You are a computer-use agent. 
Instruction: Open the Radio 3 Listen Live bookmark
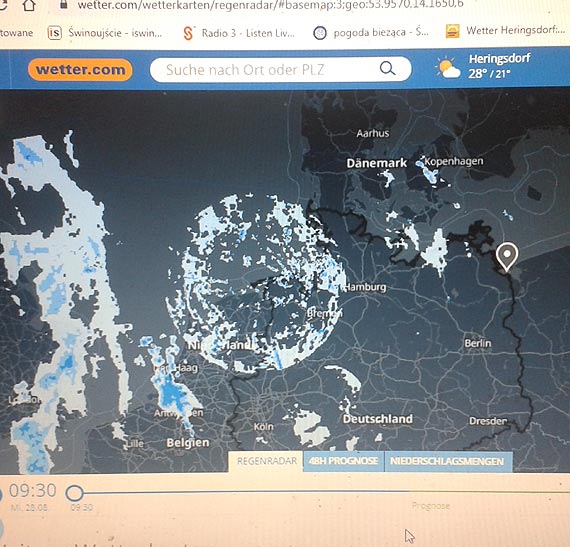coord(239,33)
